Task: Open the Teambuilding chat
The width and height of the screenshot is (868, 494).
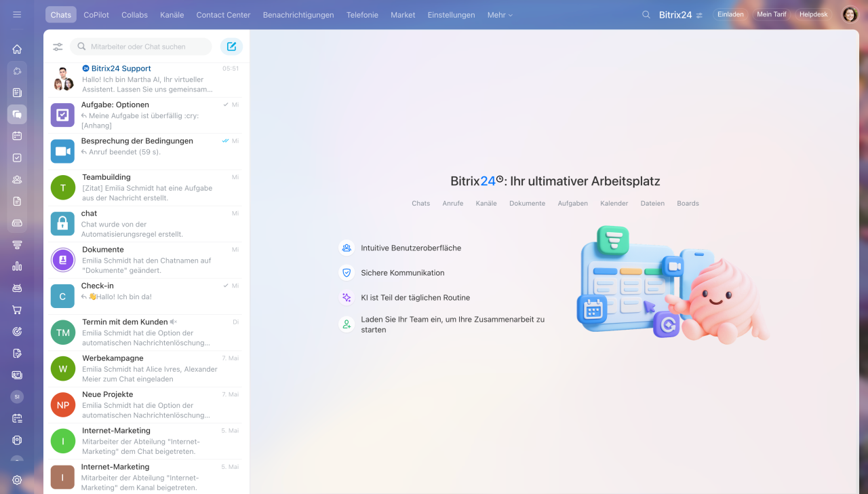Action: pos(146,187)
